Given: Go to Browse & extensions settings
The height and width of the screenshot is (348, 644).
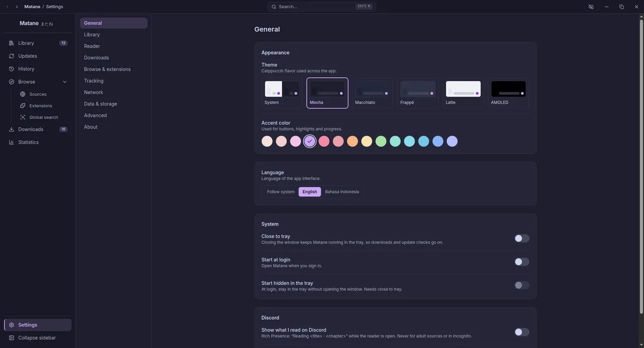Looking at the screenshot, I should point(114,69).
